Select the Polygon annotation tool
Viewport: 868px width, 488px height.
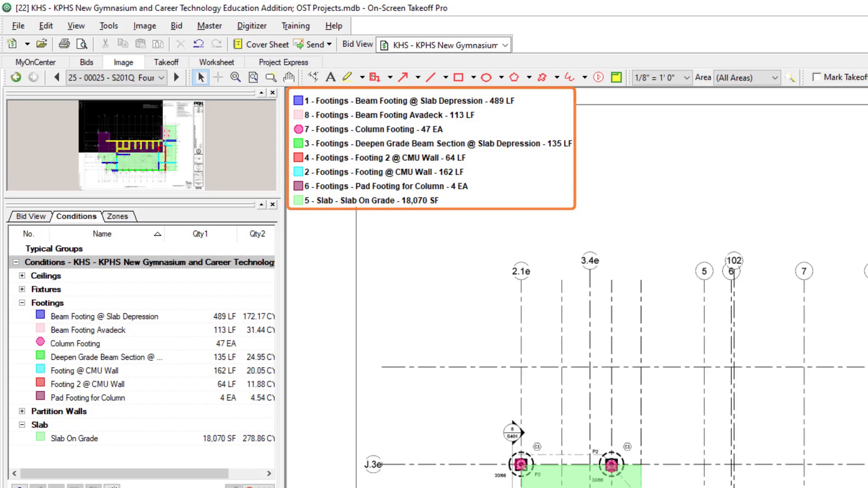click(x=514, y=77)
